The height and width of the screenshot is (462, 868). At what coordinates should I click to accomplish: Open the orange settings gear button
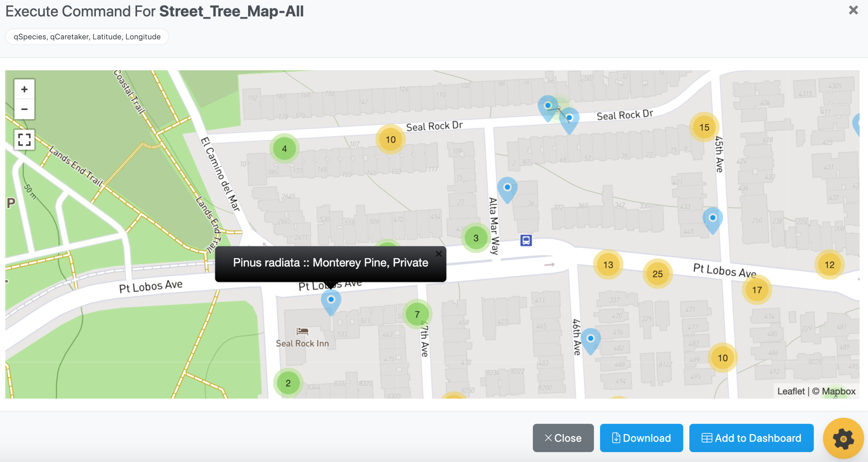tap(843, 438)
